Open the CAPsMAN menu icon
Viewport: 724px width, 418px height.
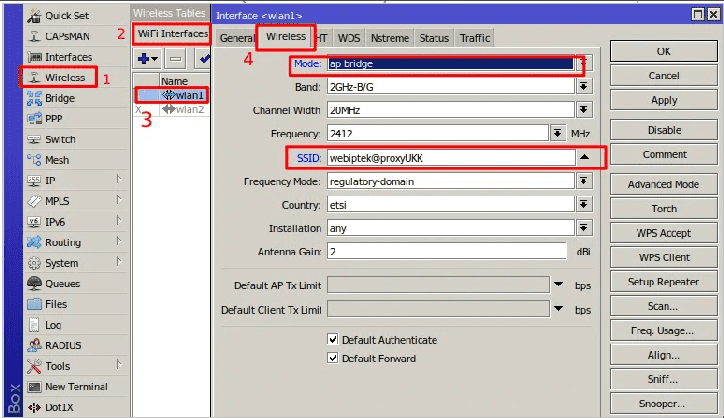(33, 36)
